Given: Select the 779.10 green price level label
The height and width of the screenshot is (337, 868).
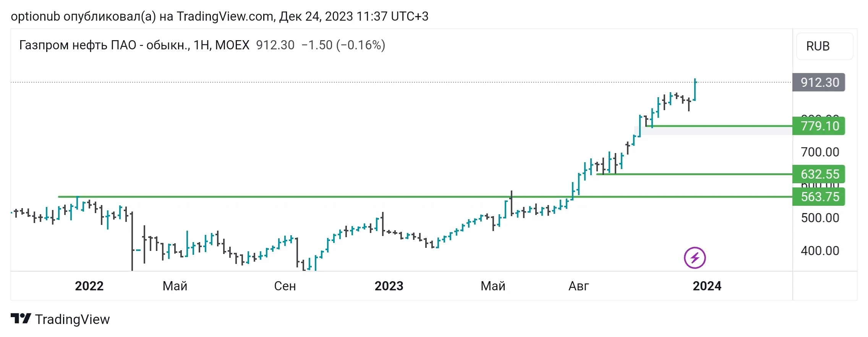Looking at the screenshot, I should 819,126.
